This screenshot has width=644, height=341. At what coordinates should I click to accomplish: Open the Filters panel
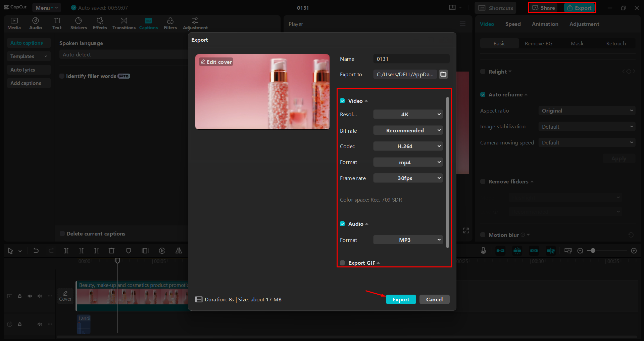coord(170,24)
